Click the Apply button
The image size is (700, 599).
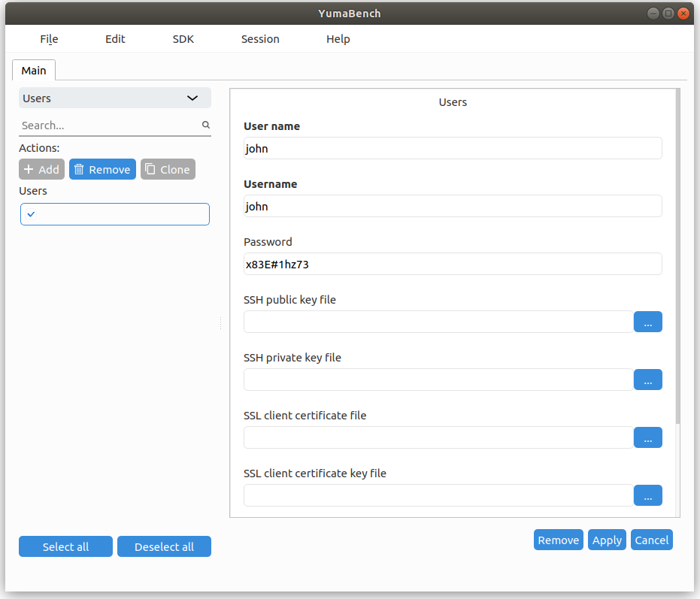click(608, 540)
